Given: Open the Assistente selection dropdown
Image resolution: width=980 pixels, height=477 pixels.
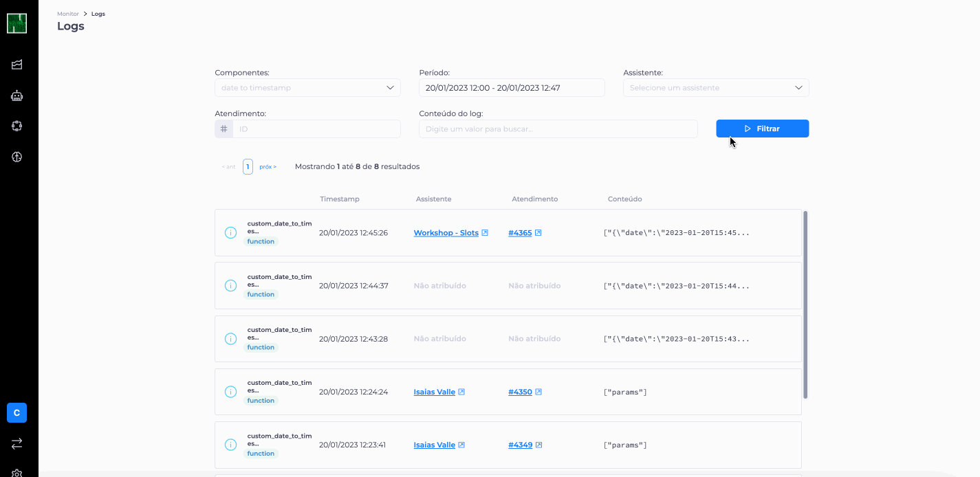Looking at the screenshot, I should point(716,88).
